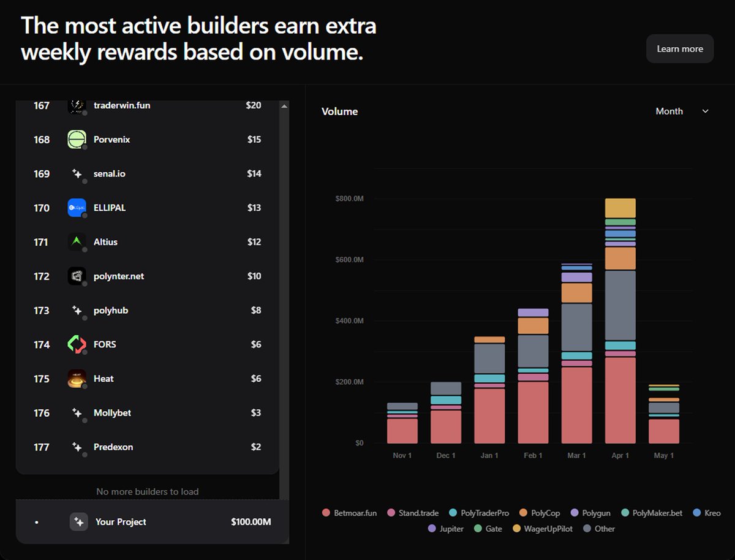The height and width of the screenshot is (560, 735).
Task: Toggle PolyCop legend series
Action: pos(539,513)
